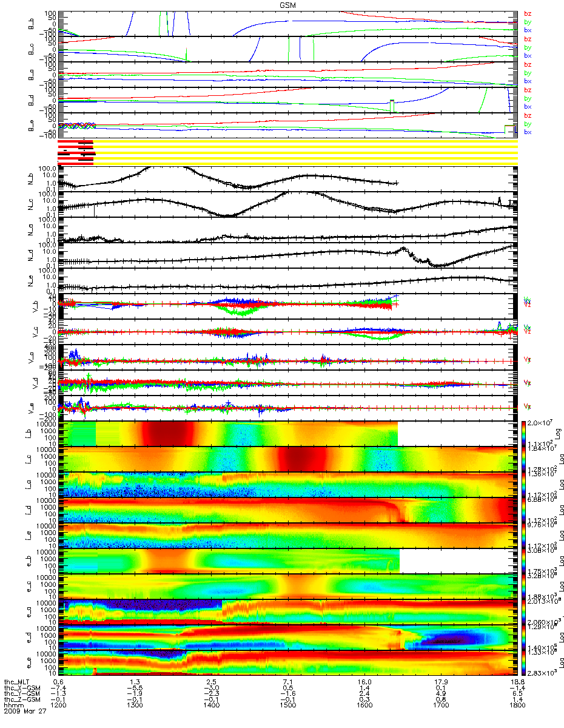The width and height of the screenshot is (564, 728).
Task: Select the by legend label of B_c panel
Action: [x=528, y=47]
